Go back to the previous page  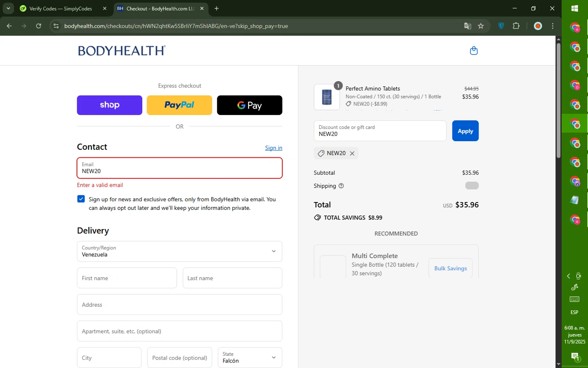click(x=9, y=26)
